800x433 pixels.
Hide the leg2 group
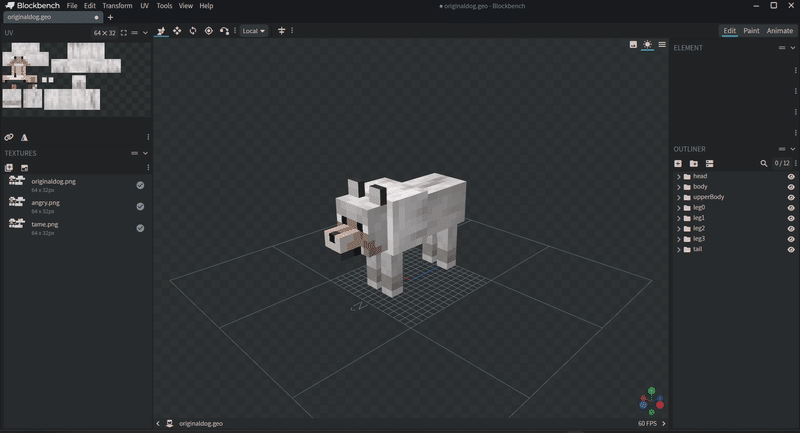coord(791,228)
